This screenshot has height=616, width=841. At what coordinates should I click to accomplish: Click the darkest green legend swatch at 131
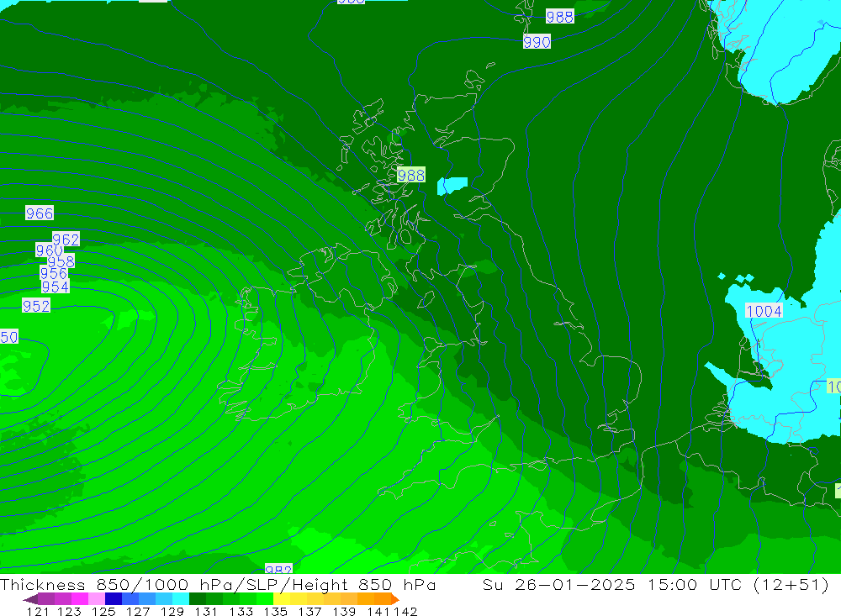pos(198,599)
